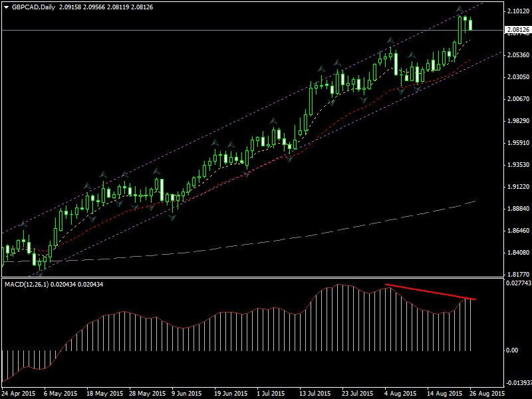Click the 19 Jun 2015 date label
532x399 pixels.
(x=231, y=394)
